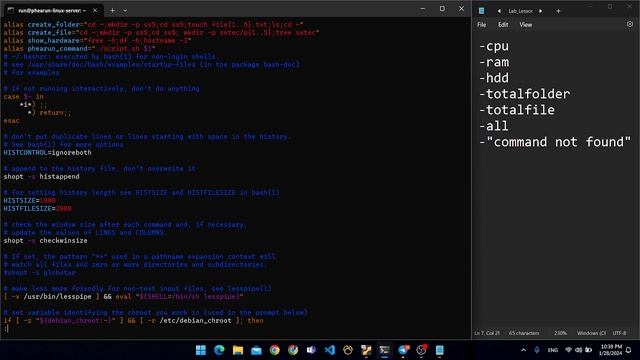This screenshot has height=360, width=640.
Task: Expand terminal new-tab profile dropdown
Action: click(125, 10)
